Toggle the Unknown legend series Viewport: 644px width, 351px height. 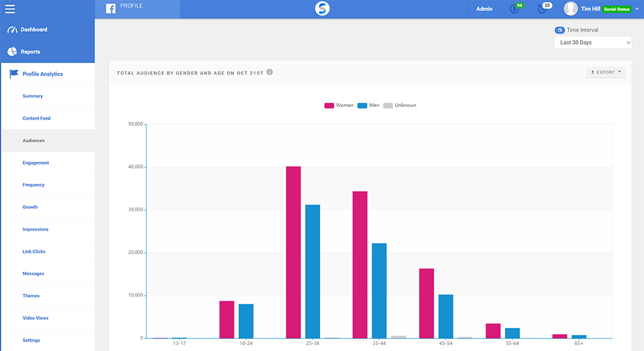[399, 105]
